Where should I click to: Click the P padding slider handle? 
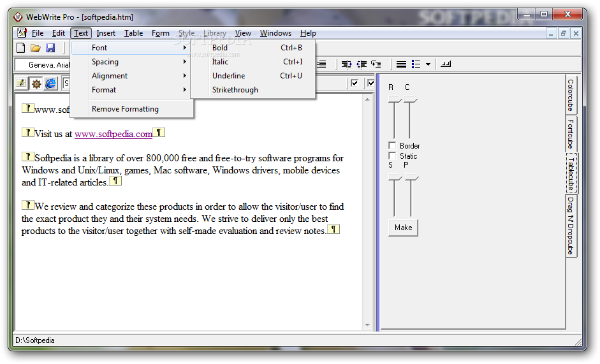(412, 177)
